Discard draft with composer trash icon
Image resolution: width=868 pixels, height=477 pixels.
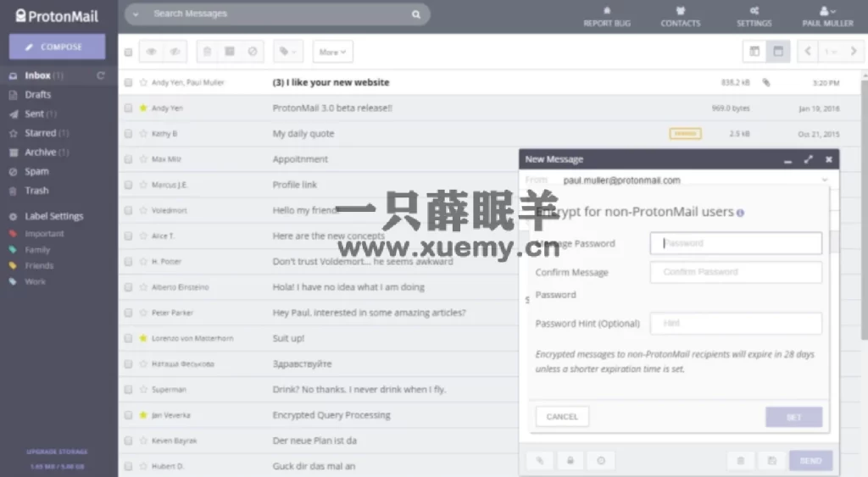(741, 460)
